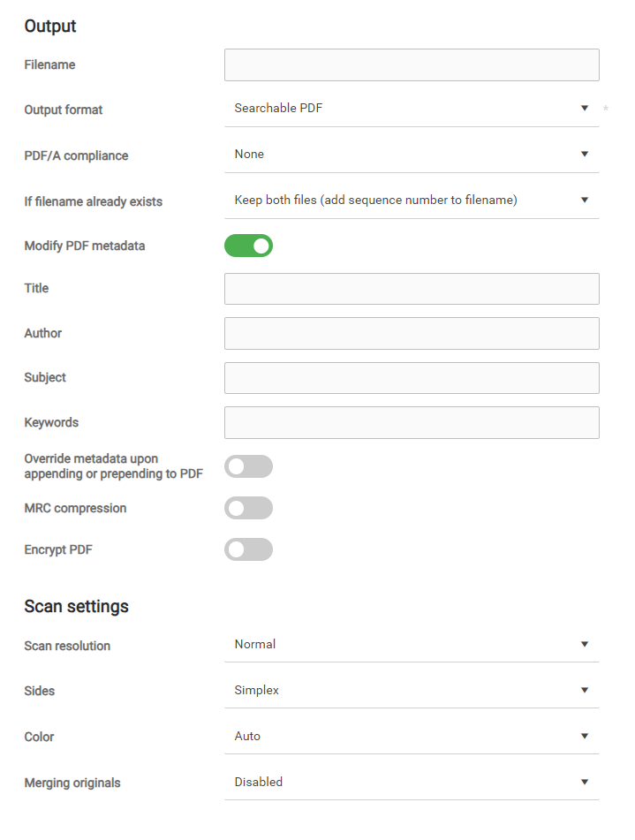This screenshot has height=840, width=635.
Task: Open the Output format dropdown
Action: tap(406, 109)
